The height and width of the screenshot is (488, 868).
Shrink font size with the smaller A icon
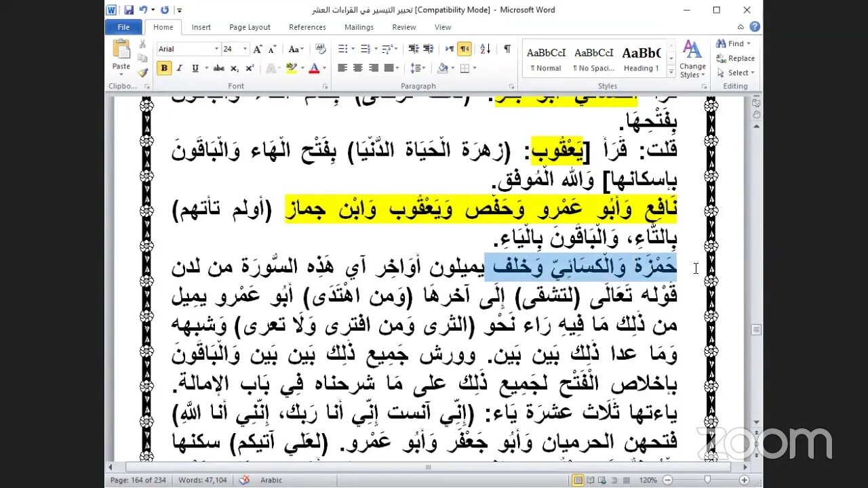click(x=272, y=49)
